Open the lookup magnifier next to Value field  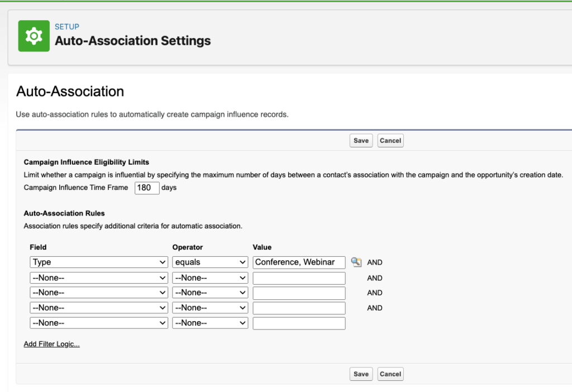[357, 262]
